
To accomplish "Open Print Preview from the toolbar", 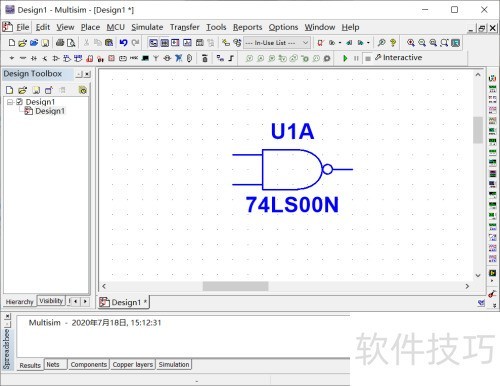I will 71,43.
